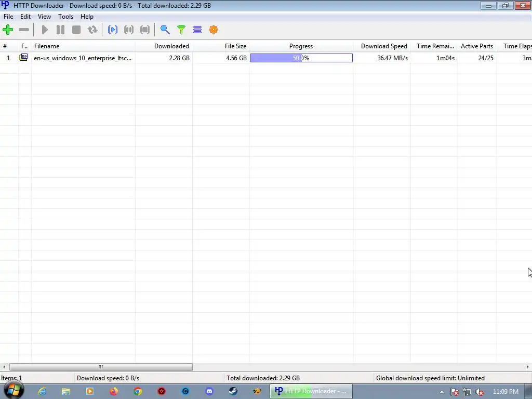Viewport: 532px width, 399px height.
Task: Open the media player taskbar icon
Action: coord(89,391)
